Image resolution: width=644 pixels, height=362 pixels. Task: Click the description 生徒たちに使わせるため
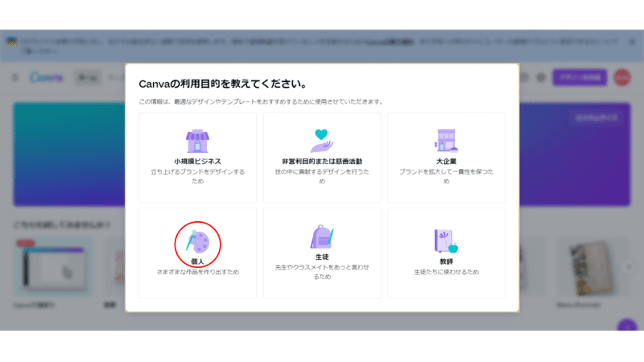(446, 272)
